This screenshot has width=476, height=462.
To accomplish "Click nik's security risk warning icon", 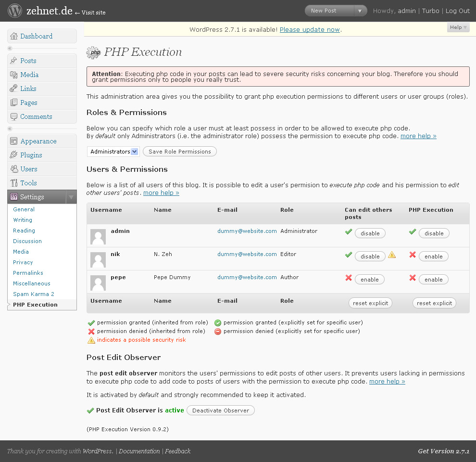I will coord(392,255).
